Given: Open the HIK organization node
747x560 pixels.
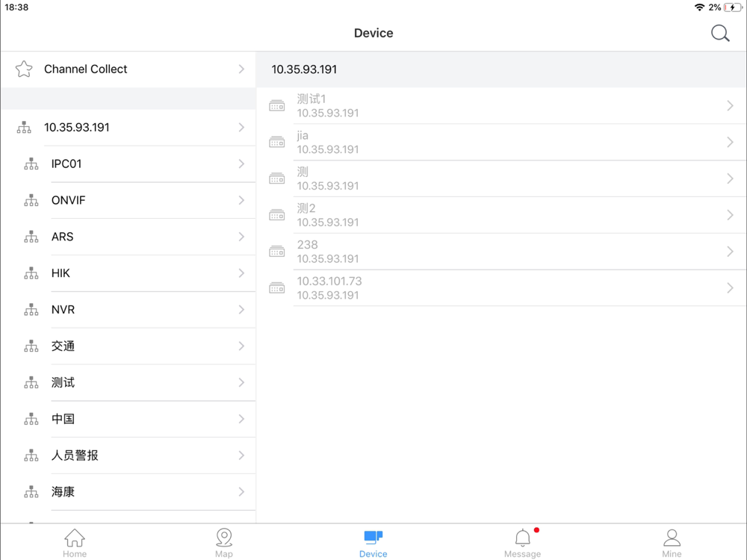Looking at the screenshot, I should pos(61,273).
